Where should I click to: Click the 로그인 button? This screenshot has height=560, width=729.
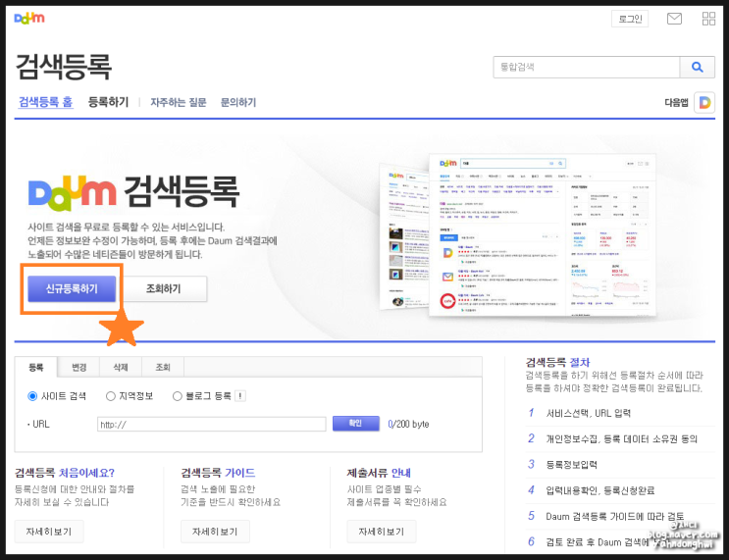(x=630, y=19)
